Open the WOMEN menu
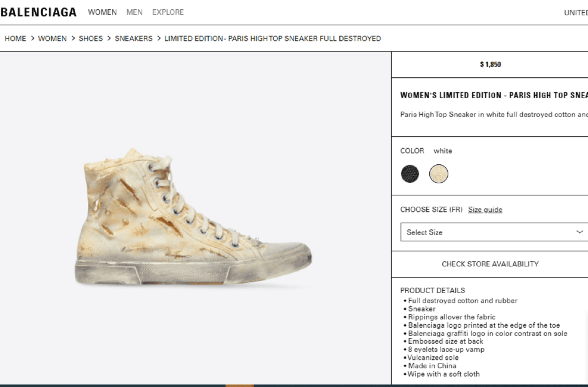 102,12
